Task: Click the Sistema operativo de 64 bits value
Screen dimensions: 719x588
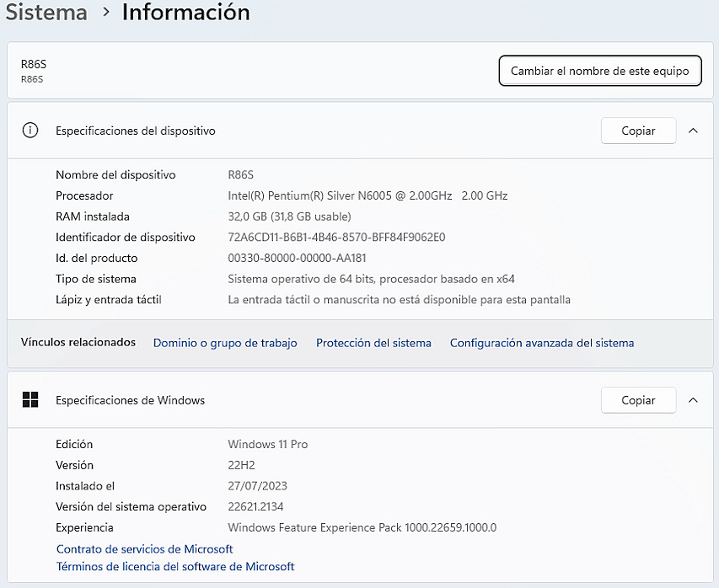Action: click(x=372, y=279)
